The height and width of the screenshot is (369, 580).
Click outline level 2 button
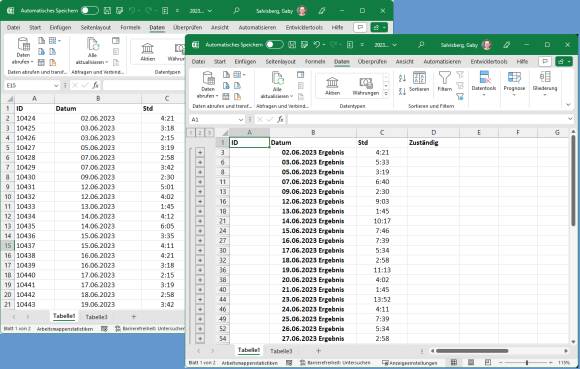click(200, 133)
